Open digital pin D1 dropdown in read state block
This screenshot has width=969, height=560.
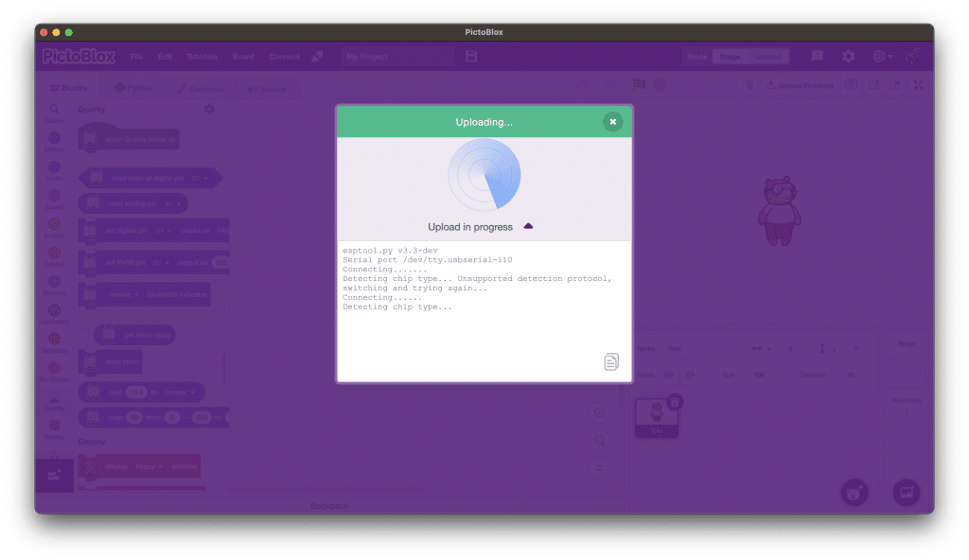[199, 178]
